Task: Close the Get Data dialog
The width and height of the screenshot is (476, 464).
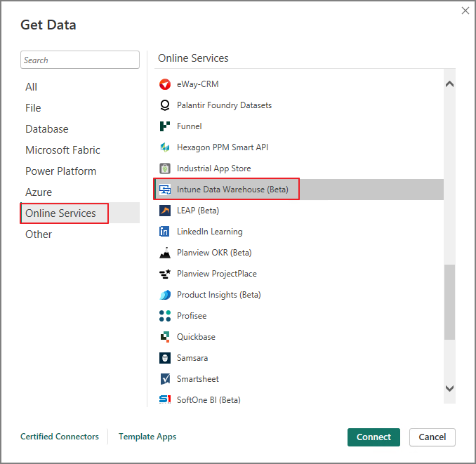Action: click(x=465, y=11)
